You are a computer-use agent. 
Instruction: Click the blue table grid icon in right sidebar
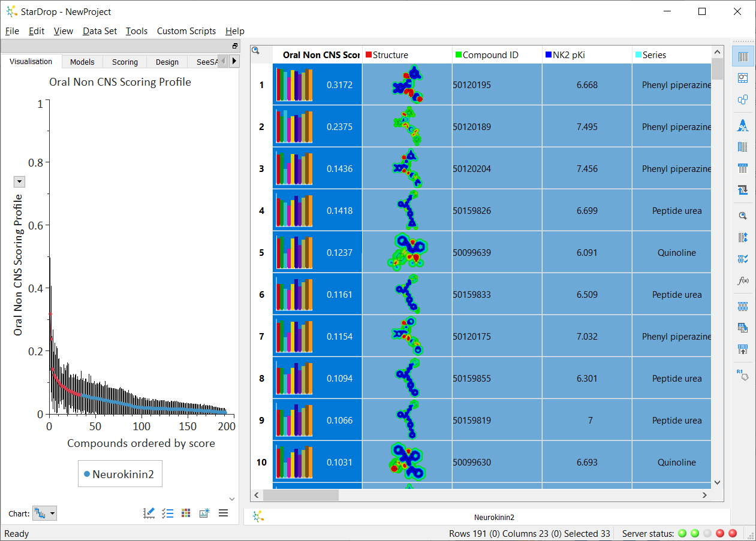[743, 307]
